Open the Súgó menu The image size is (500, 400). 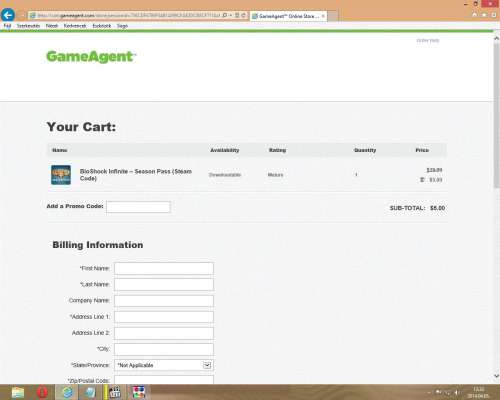pos(122,26)
